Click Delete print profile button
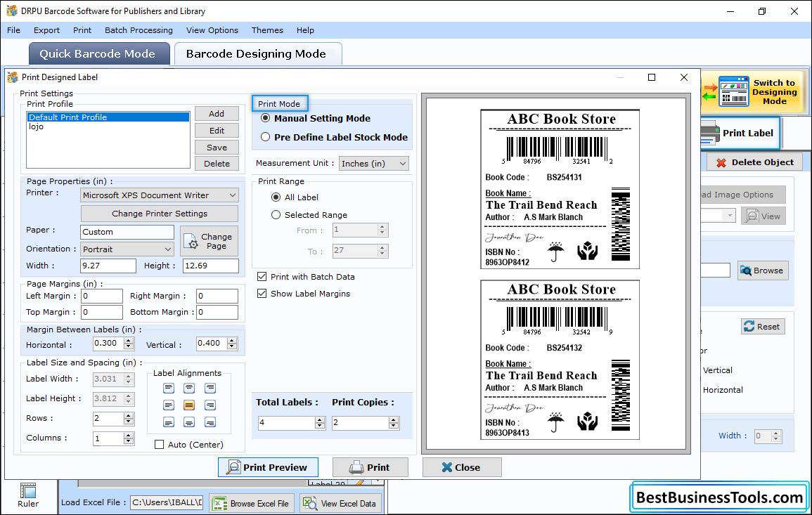This screenshot has width=812, height=515. (x=217, y=164)
